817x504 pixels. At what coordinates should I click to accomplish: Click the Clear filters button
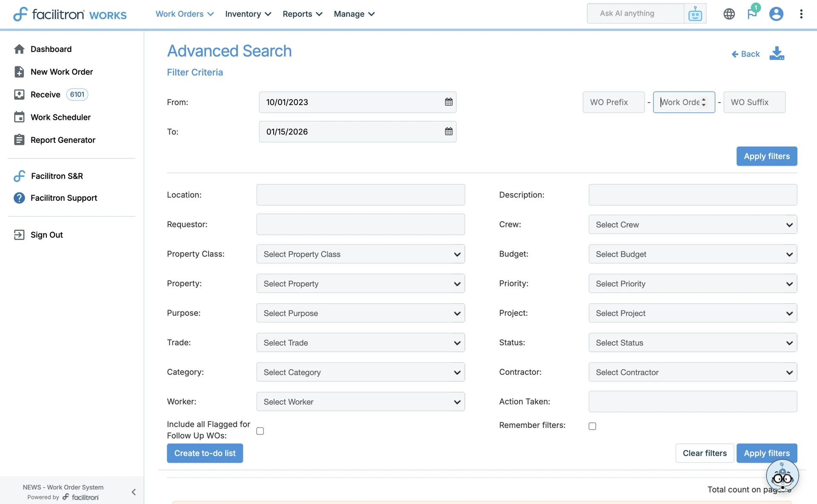point(704,453)
